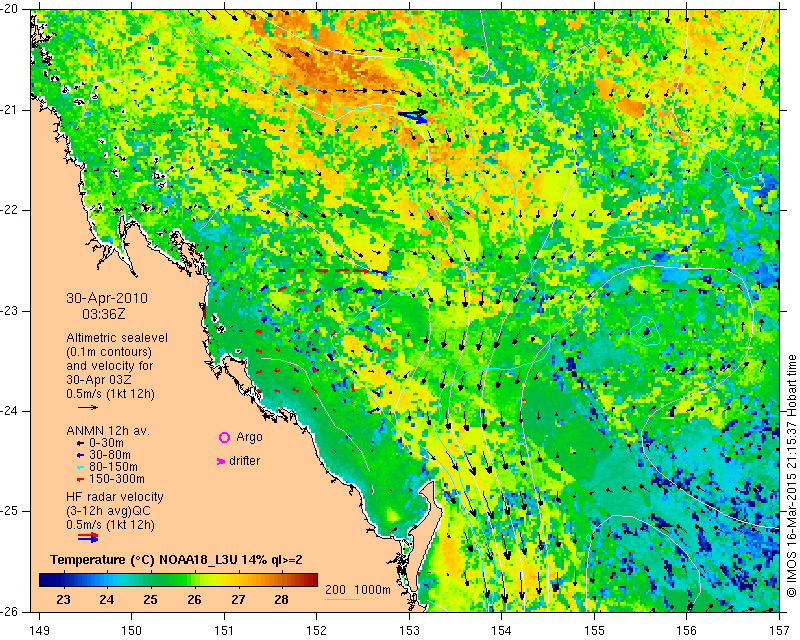Click the latitude axis label -22
Screen dimensions: 800x640
(x=11, y=210)
